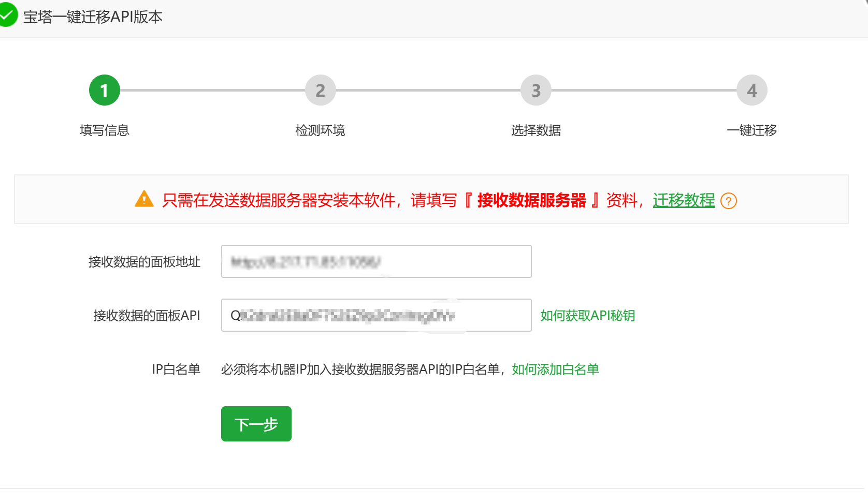Click the 选择数据 step label
This screenshot has height=503, width=868.
[536, 130]
